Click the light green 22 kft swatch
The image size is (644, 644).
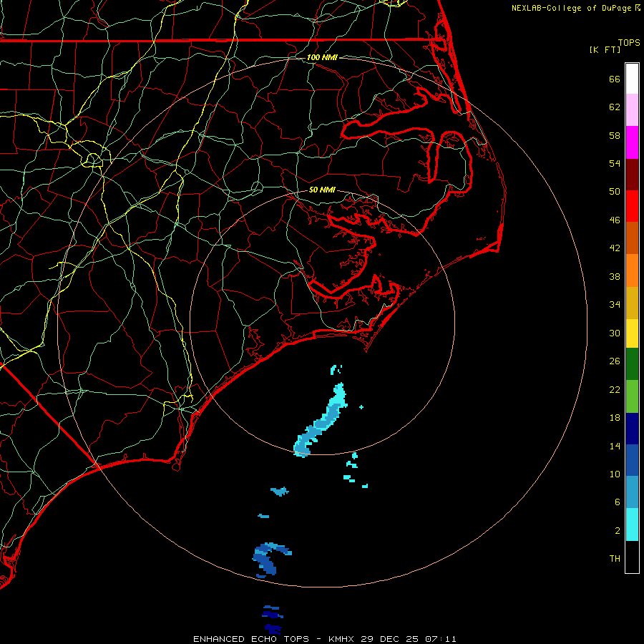coord(632,396)
